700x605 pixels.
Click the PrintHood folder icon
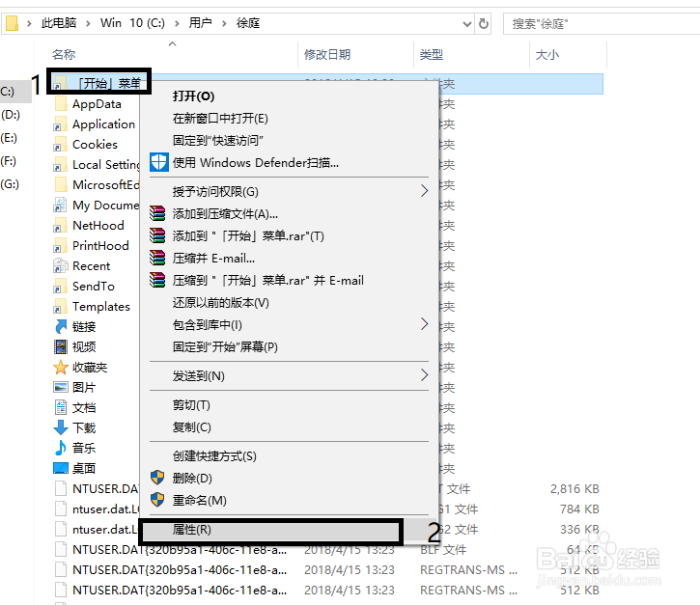tap(60, 246)
